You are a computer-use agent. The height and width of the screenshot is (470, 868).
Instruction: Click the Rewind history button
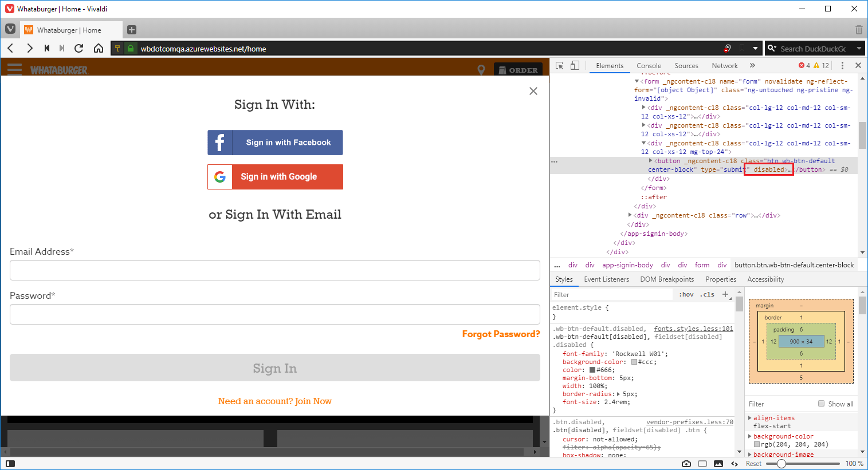(47, 48)
